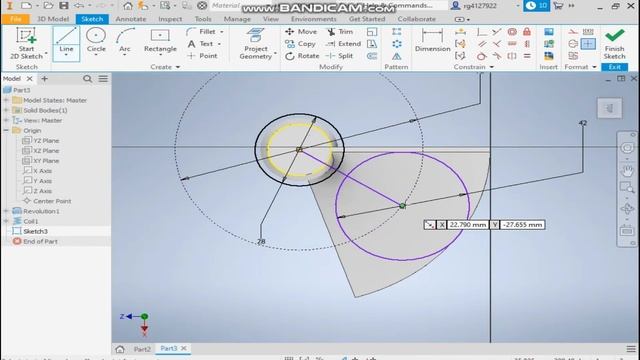The width and height of the screenshot is (640, 360).
Task: Select the Rectangle tool
Action: coord(160,41)
